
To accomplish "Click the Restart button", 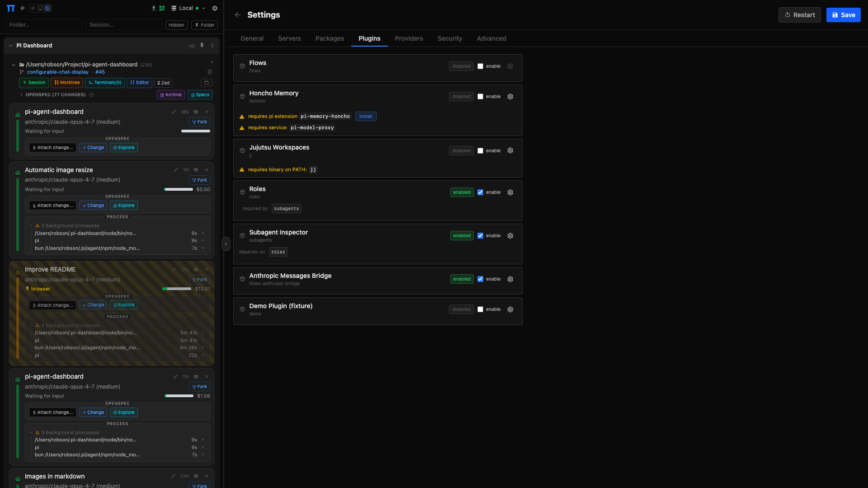I will 799,15.
